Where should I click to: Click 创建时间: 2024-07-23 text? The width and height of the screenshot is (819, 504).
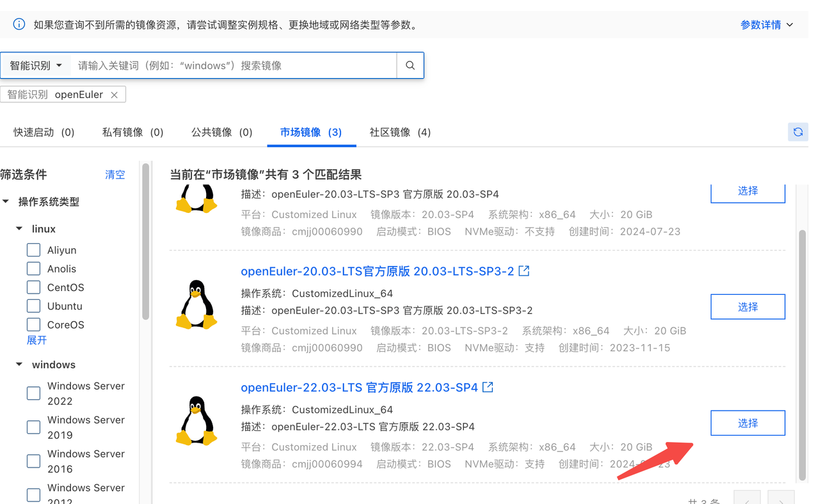click(x=624, y=231)
